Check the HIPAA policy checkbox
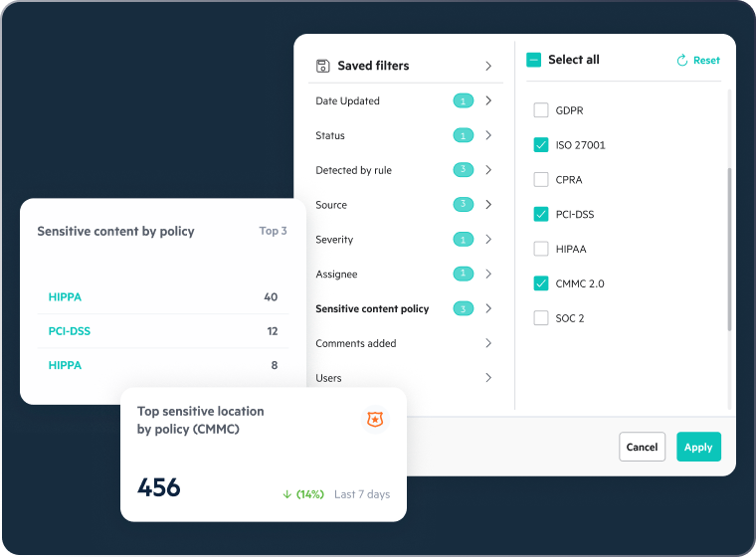This screenshot has height=557, width=756. pos(541,249)
